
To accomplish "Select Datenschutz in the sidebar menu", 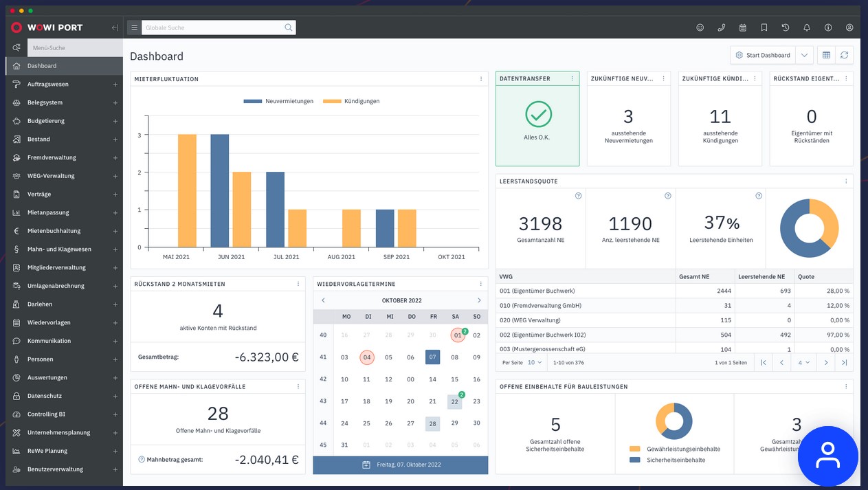I will click(x=45, y=396).
